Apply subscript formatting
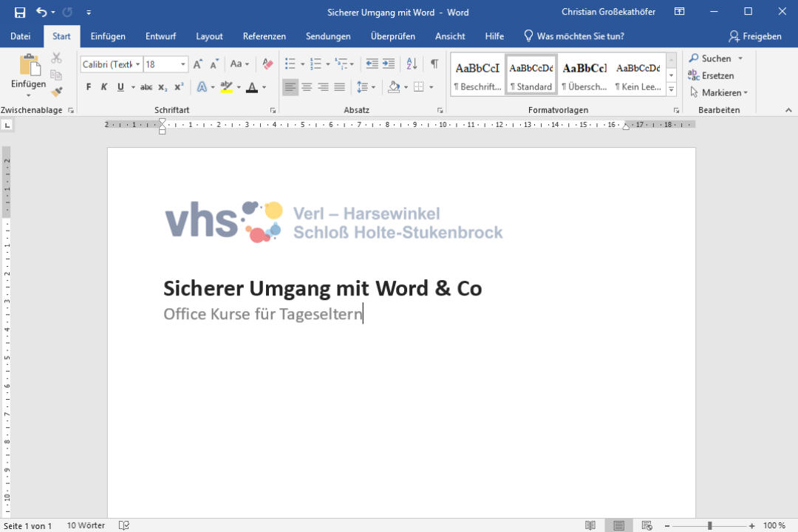The width and height of the screenshot is (798, 532). (x=163, y=87)
